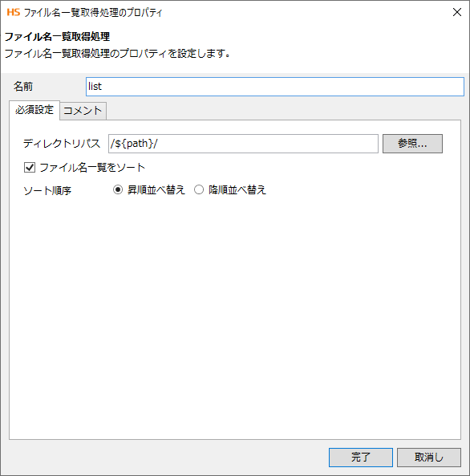
Task: Click the ソート順序 label
Action: pos(47,191)
